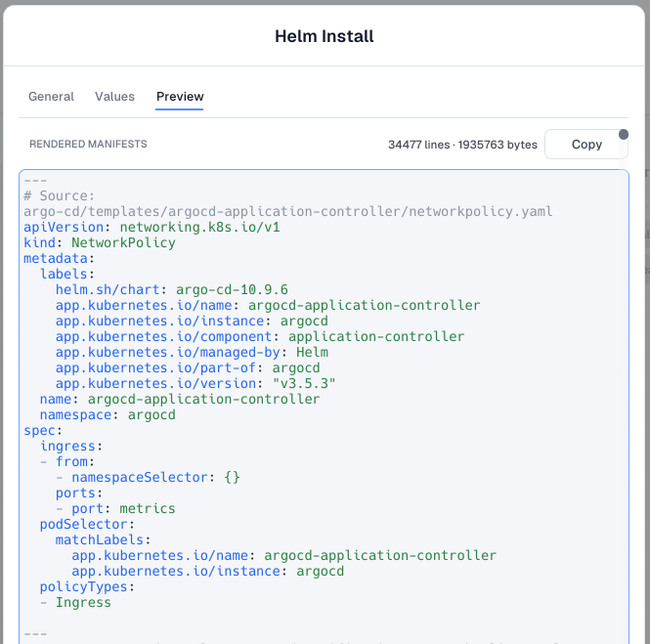Open the Values tab
This screenshot has height=644, width=650.
(114, 97)
